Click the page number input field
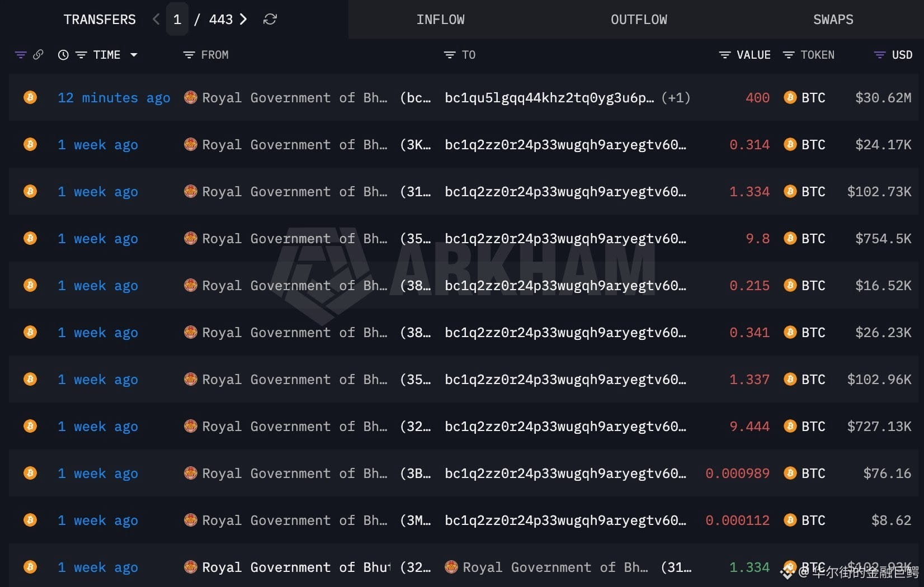Screen dimensions: 924x587 click(177, 20)
